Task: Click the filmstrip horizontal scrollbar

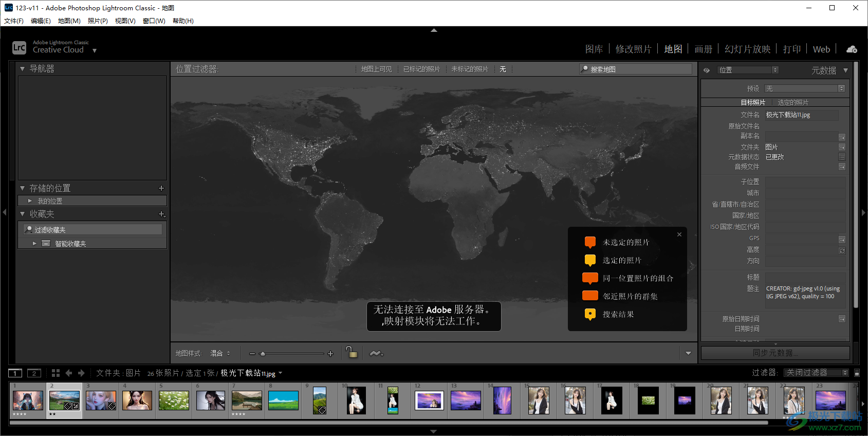Action: (389, 423)
